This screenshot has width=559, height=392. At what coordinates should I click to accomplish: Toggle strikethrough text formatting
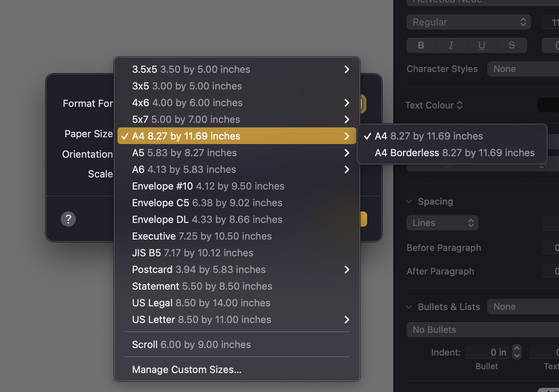[512, 45]
